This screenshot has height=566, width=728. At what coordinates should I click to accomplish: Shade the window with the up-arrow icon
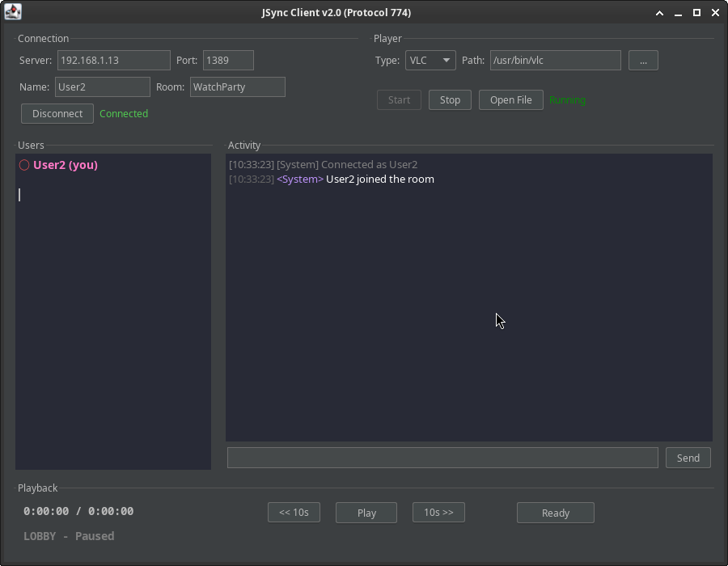[659, 13]
